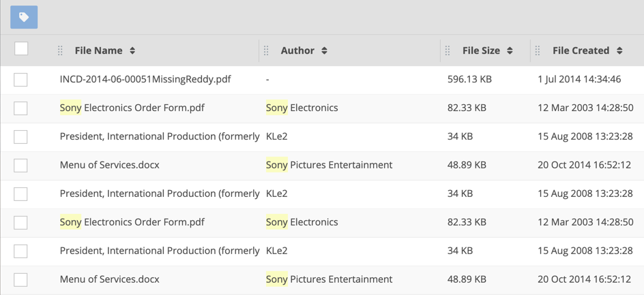Sort by the File Size header label
This screenshot has height=295, width=644.
[x=481, y=51]
